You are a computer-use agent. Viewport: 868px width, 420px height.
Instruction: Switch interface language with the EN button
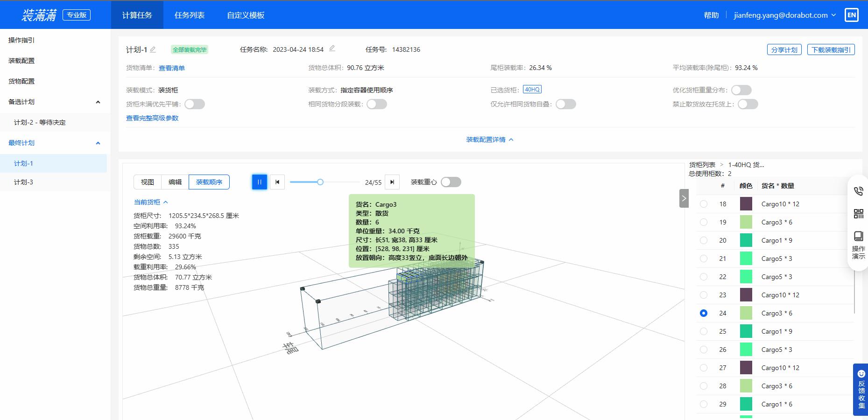[852, 14]
